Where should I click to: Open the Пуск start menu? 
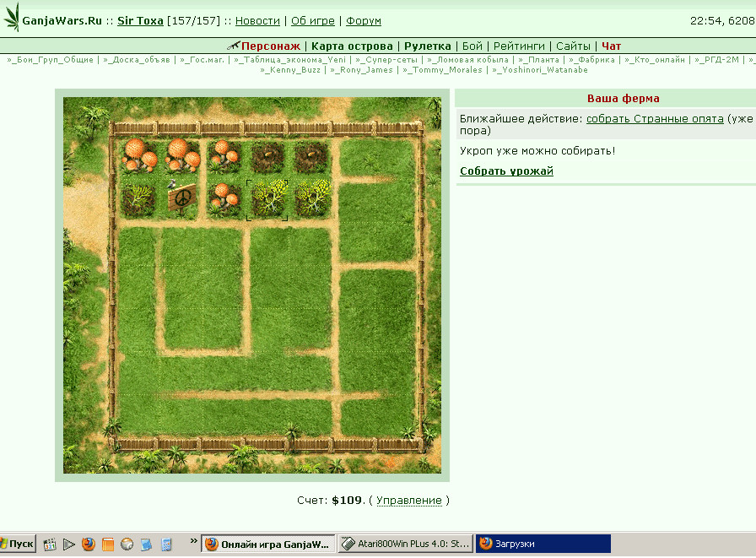pos(18,544)
